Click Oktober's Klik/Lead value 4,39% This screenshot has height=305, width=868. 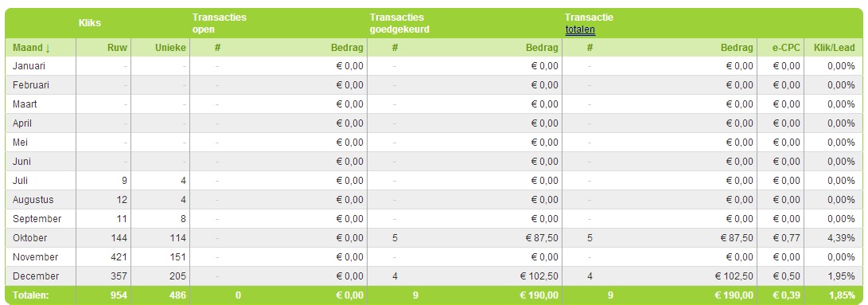coord(841,238)
